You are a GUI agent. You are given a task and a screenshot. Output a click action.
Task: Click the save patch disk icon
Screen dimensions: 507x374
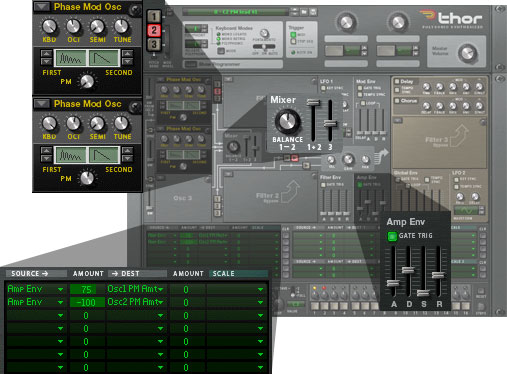tap(313, 12)
